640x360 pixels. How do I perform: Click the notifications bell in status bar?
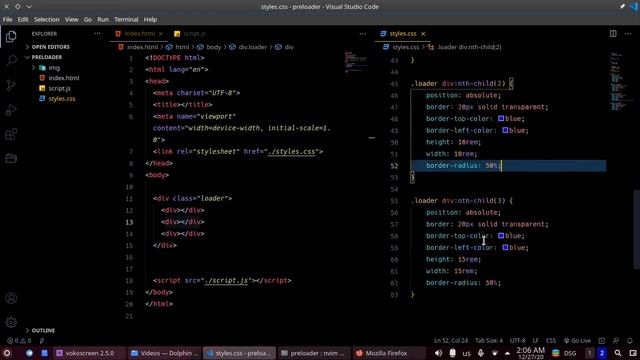[630, 340]
